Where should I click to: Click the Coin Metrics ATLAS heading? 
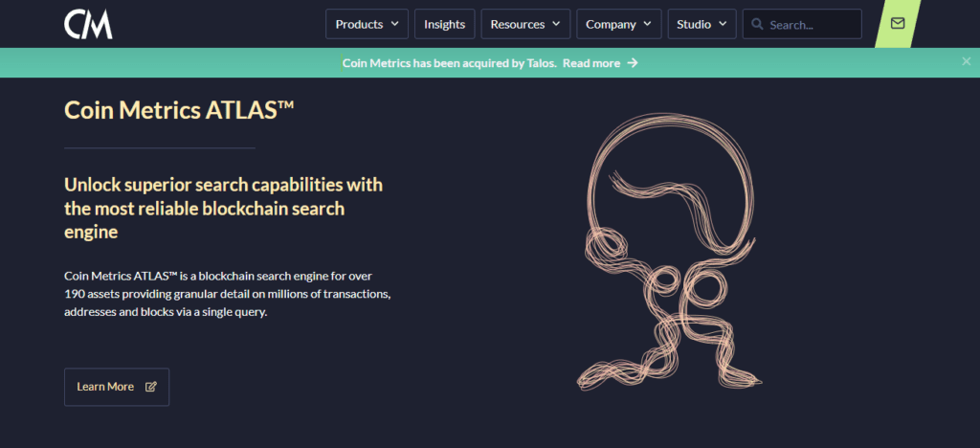tap(179, 109)
